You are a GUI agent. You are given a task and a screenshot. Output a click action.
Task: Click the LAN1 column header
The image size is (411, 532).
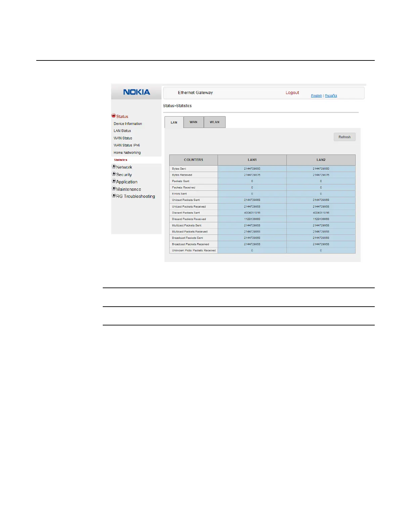pos(252,160)
